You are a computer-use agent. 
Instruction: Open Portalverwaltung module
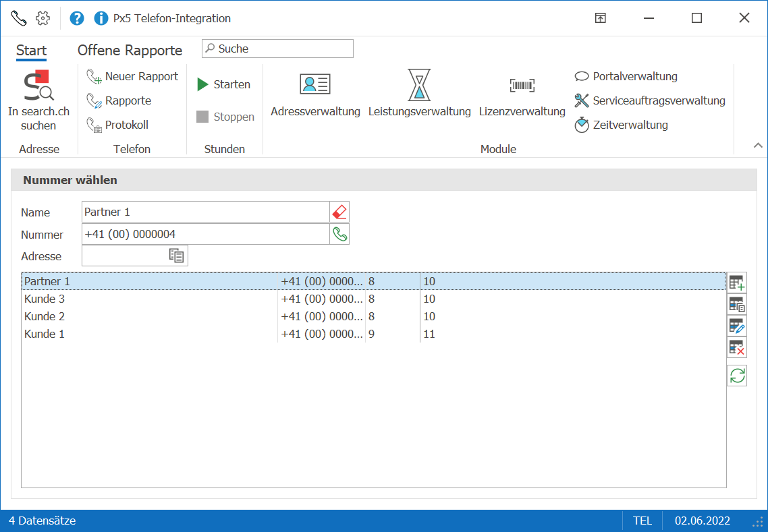pos(626,76)
